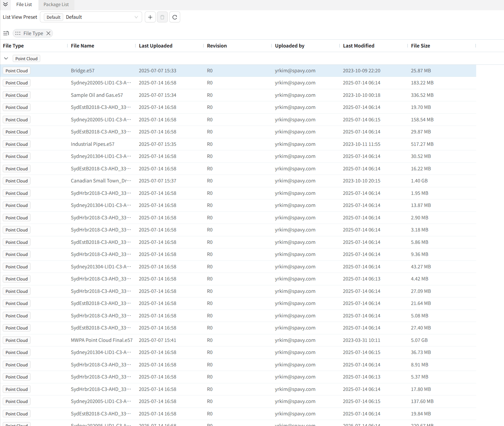Click the 1.95 MB file size cell

tap(420, 193)
